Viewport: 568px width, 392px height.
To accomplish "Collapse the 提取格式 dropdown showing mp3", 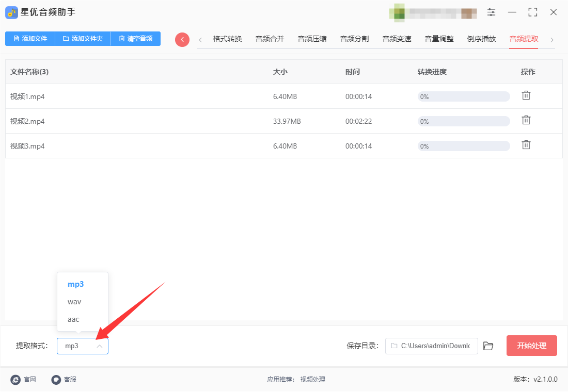I will (x=83, y=346).
